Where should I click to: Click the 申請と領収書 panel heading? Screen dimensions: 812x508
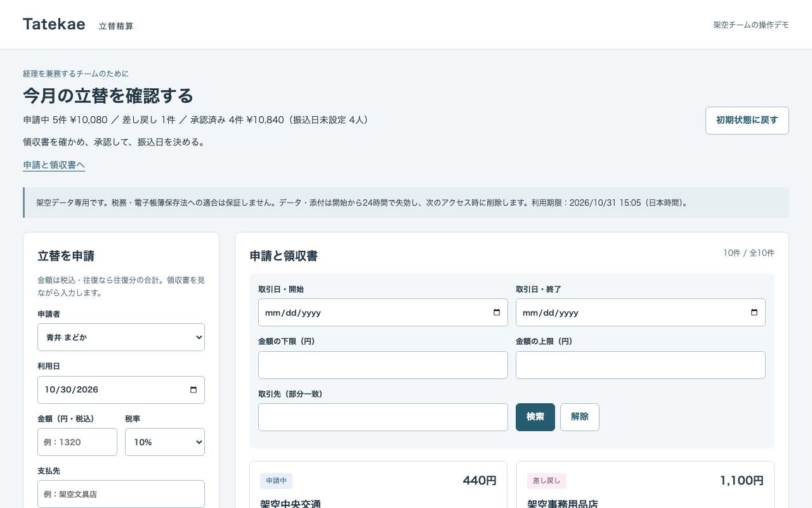(x=284, y=256)
